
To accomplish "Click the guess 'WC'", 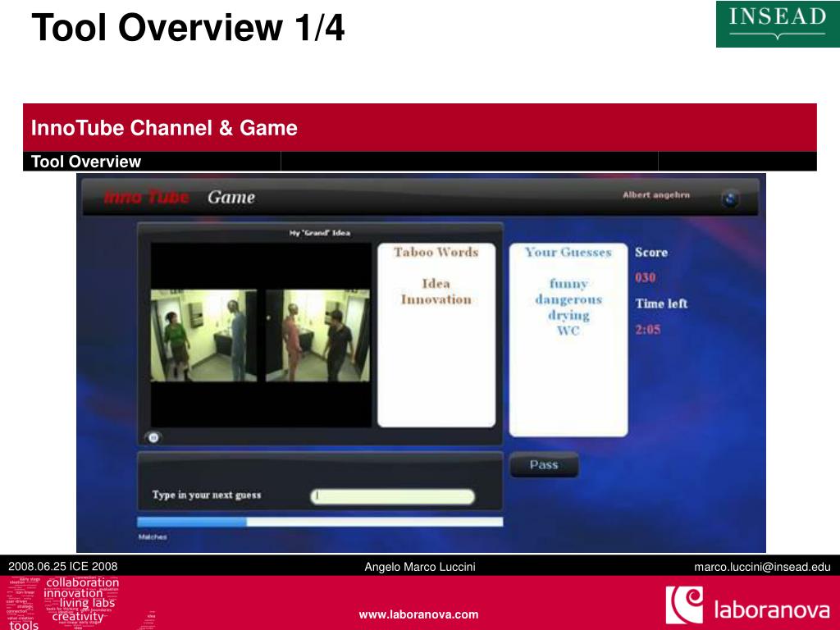I will click(x=568, y=331).
